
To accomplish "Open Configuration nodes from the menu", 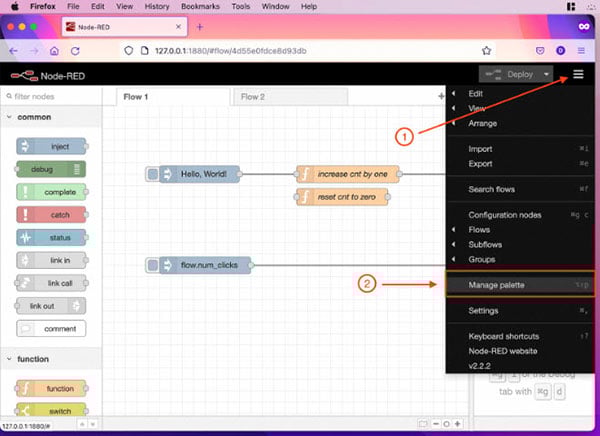I will pos(520,215).
